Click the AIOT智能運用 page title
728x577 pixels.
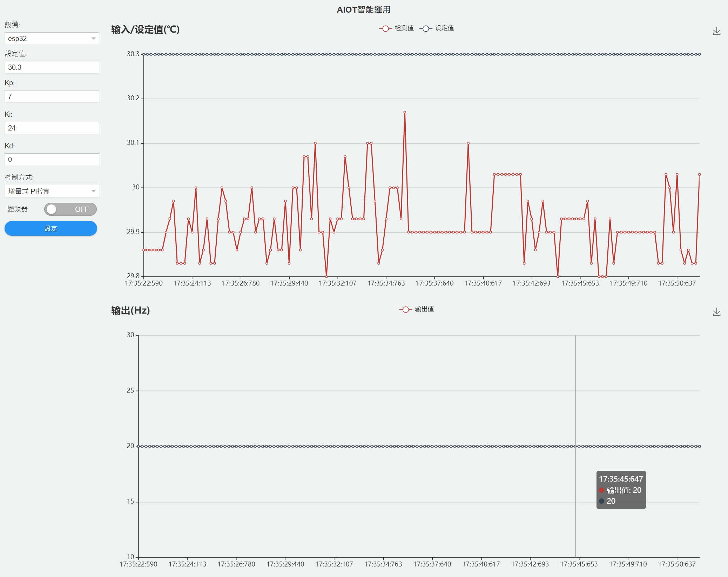point(363,9)
